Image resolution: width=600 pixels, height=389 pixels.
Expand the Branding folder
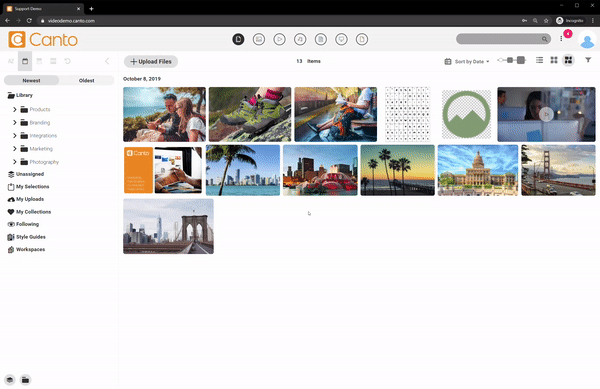pos(15,122)
